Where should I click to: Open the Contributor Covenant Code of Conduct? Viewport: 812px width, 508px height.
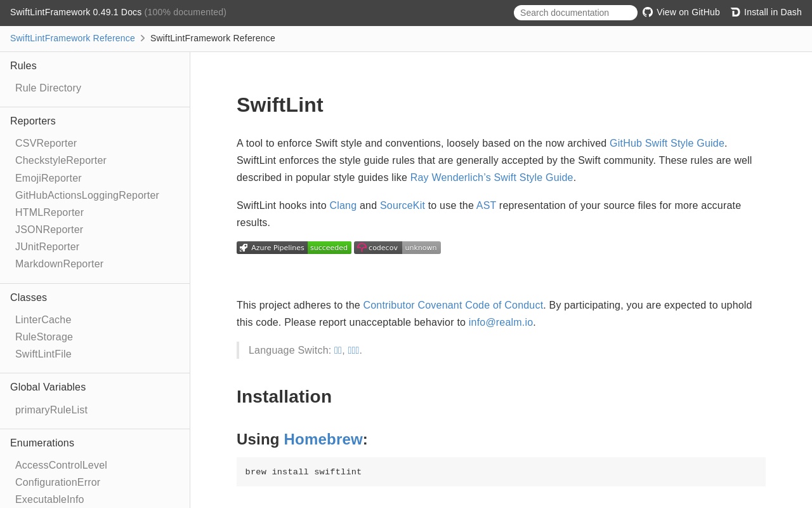pos(453,305)
